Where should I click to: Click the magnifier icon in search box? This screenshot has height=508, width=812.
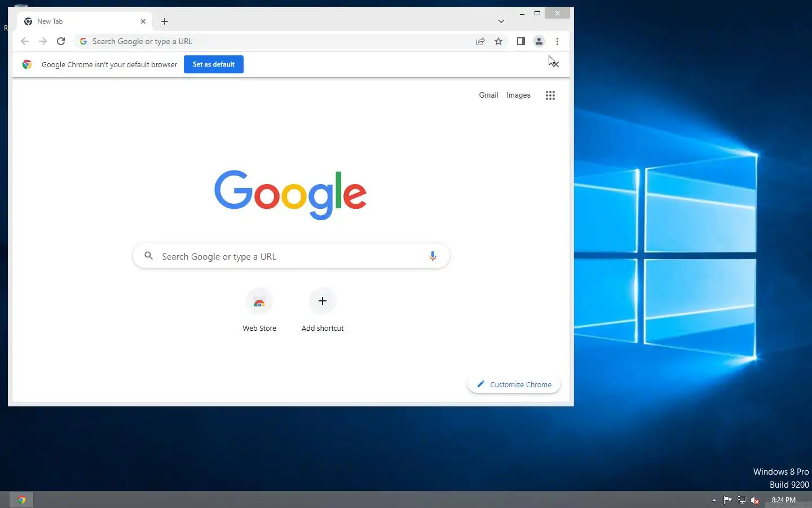point(149,256)
